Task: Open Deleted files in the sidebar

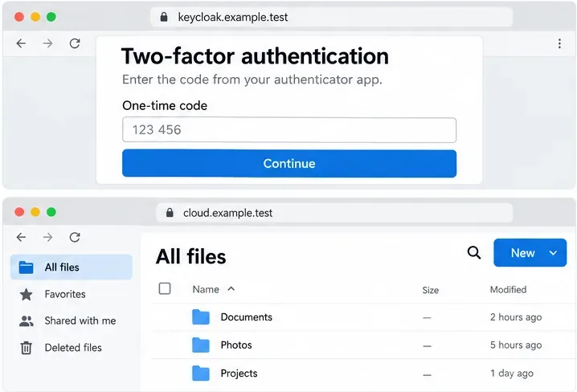Action: (x=73, y=348)
